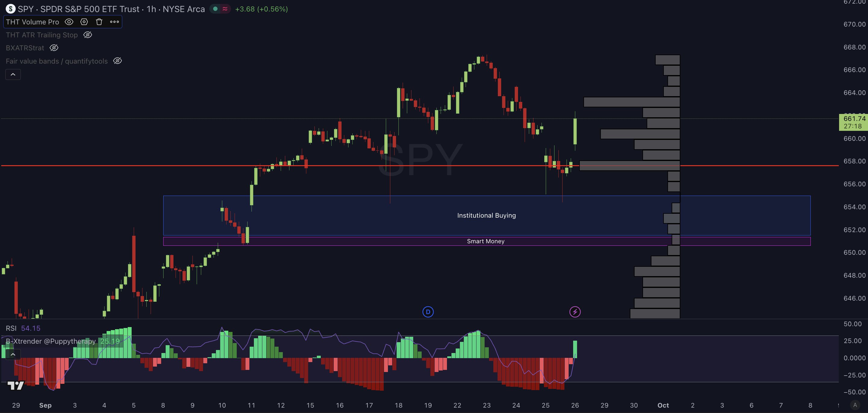
Task: Click the blue dividend D marker
Action: coord(428,312)
